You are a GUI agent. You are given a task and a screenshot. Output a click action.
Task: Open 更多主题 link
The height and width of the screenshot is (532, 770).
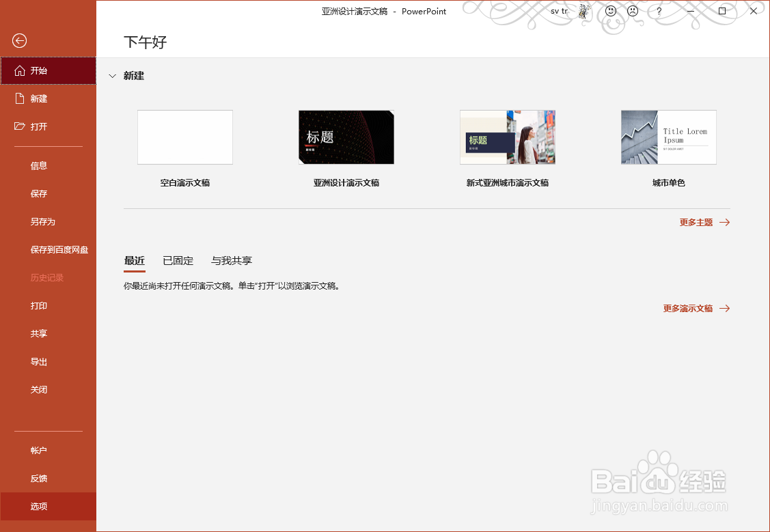[x=696, y=223]
